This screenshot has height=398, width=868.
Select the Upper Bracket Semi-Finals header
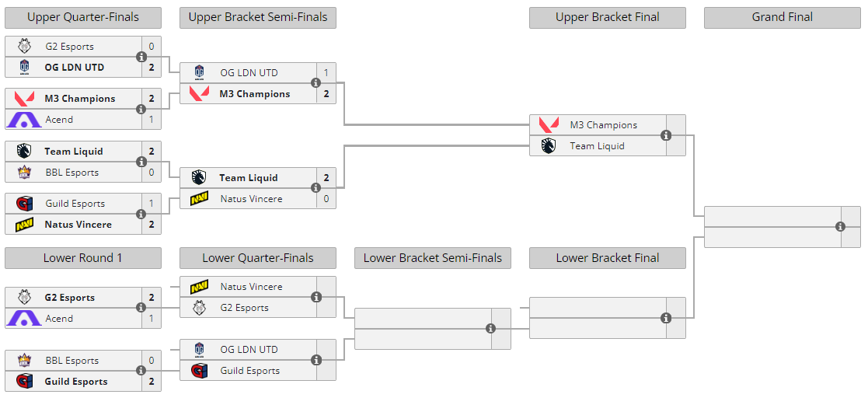[258, 17]
